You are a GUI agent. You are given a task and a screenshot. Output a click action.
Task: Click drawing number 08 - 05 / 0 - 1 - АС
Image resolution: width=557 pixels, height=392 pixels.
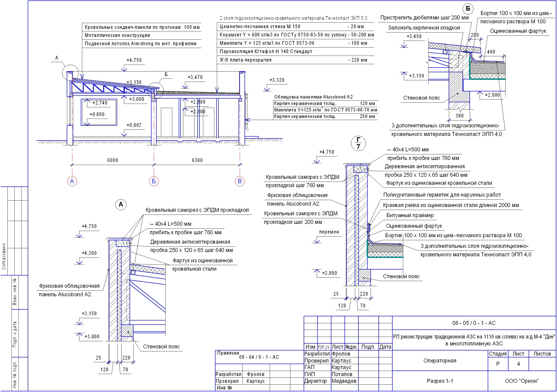pos(474,323)
